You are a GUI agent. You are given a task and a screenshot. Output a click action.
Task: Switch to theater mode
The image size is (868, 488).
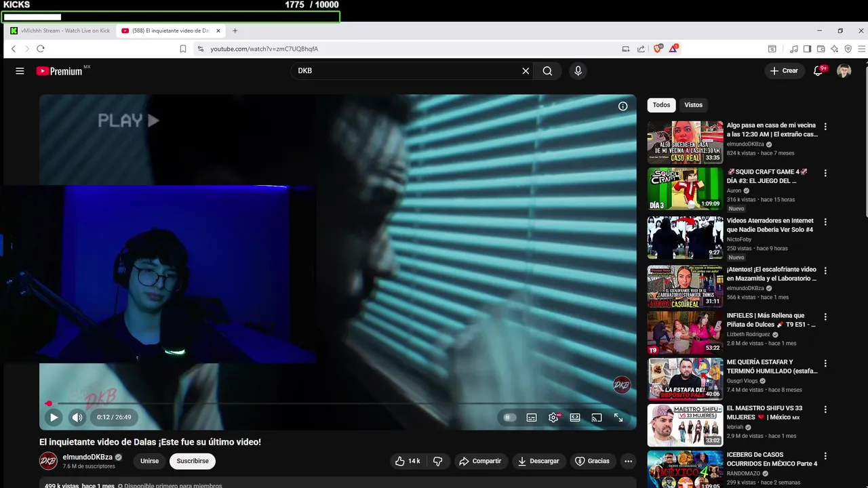[x=575, y=418]
